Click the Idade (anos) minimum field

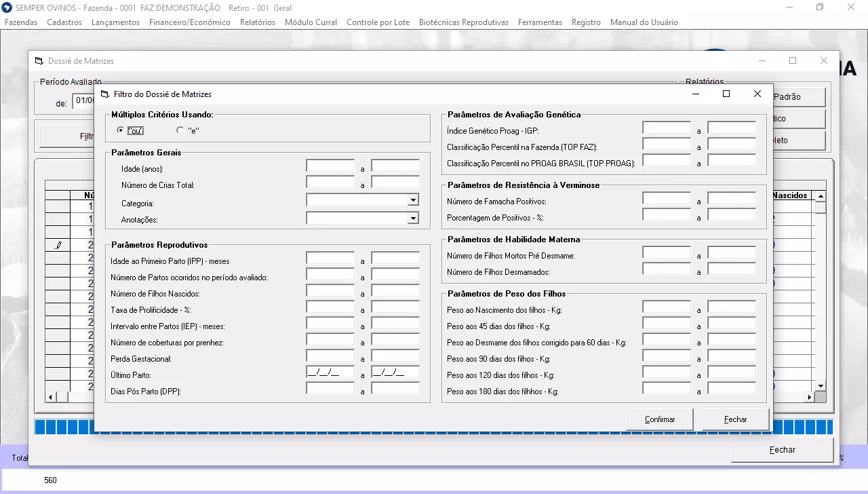tap(330, 166)
